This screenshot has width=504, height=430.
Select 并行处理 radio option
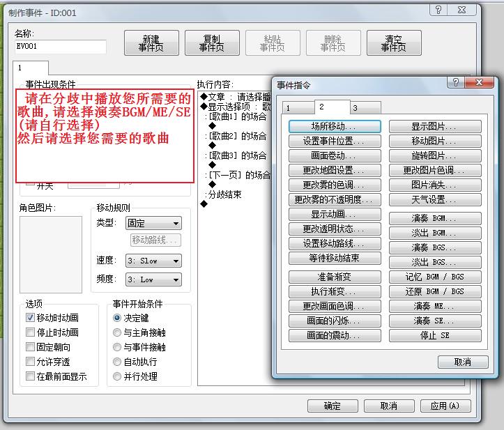click(117, 376)
